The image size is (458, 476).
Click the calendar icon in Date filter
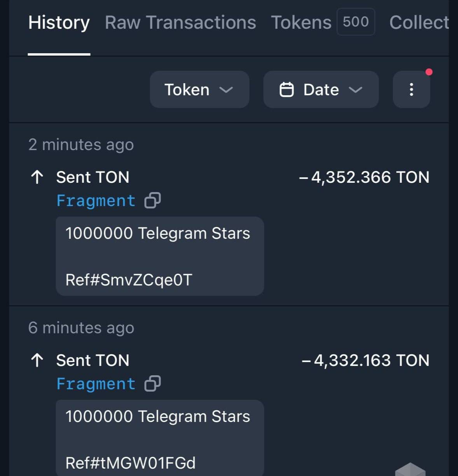pyautogui.click(x=287, y=89)
